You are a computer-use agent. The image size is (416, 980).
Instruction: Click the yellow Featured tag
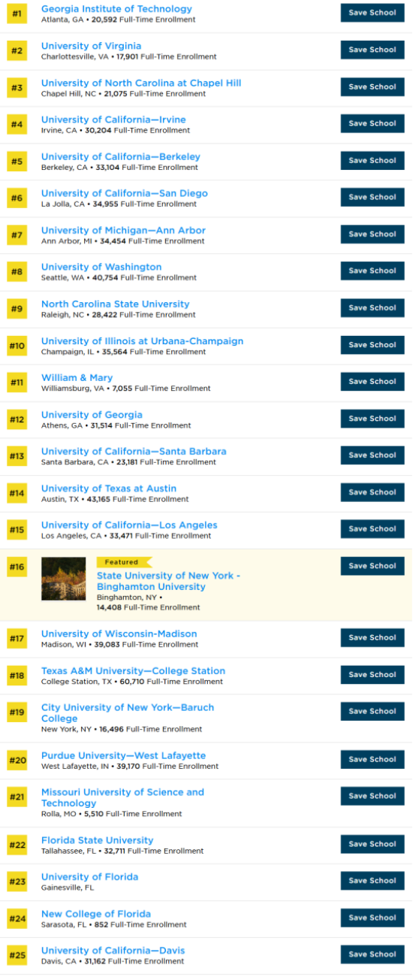(x=124, y=562)
